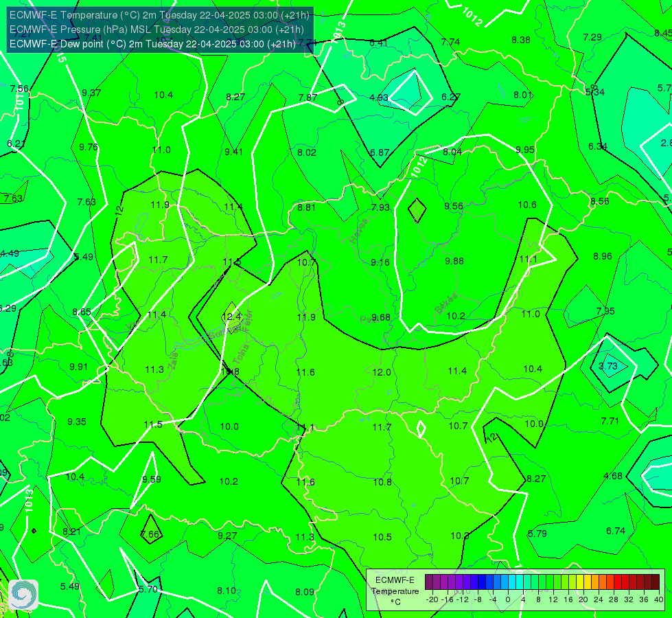Click the 4.93 temperature value
672x618 pixels.
pyautogui.click(x=379, y=98)
